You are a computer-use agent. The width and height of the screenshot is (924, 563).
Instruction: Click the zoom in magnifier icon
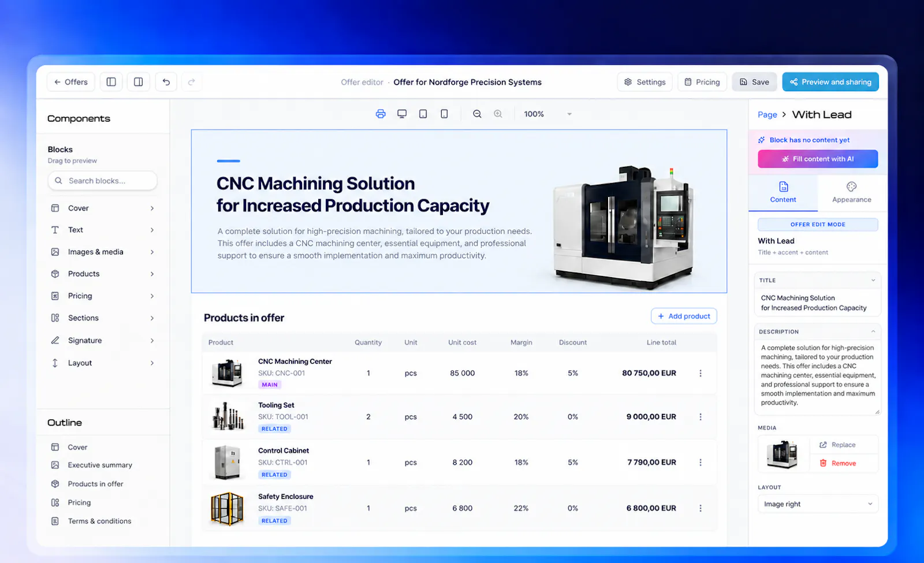[498, 114]
